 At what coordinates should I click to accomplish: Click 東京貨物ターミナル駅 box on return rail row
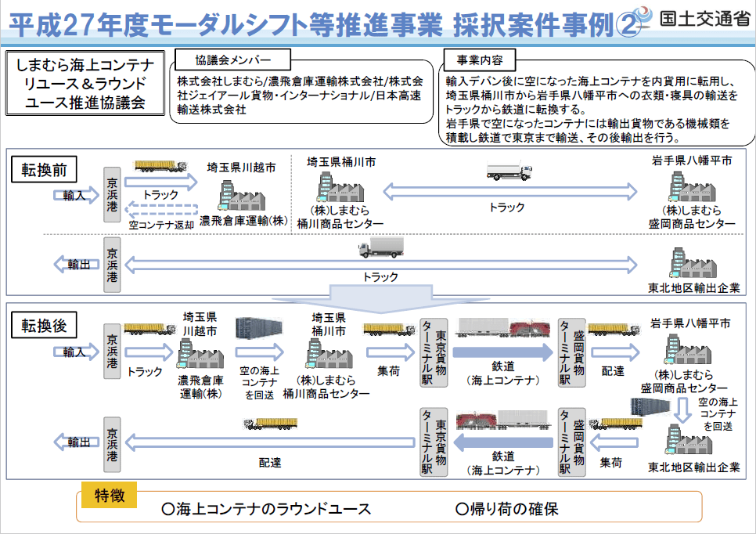coord(434,442)
